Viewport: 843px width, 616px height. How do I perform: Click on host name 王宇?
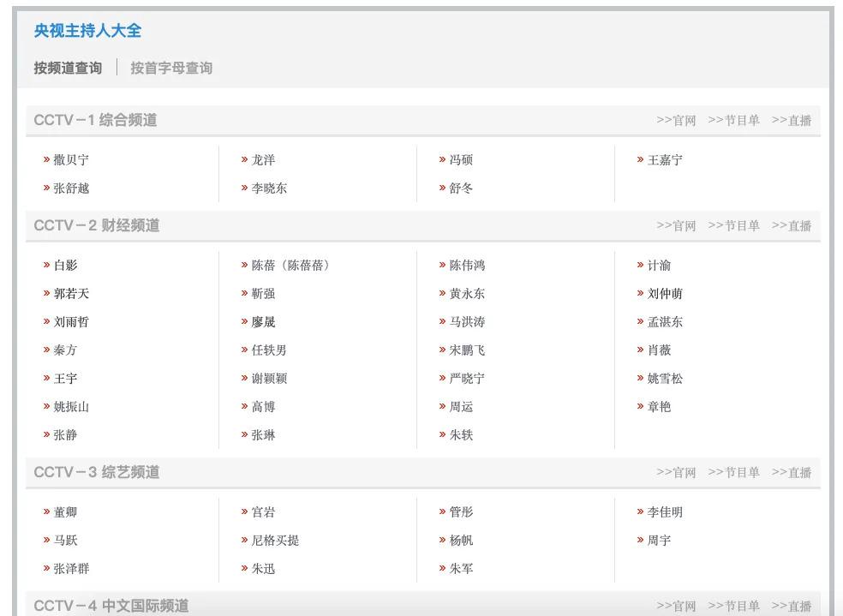[x=65, y=379]
